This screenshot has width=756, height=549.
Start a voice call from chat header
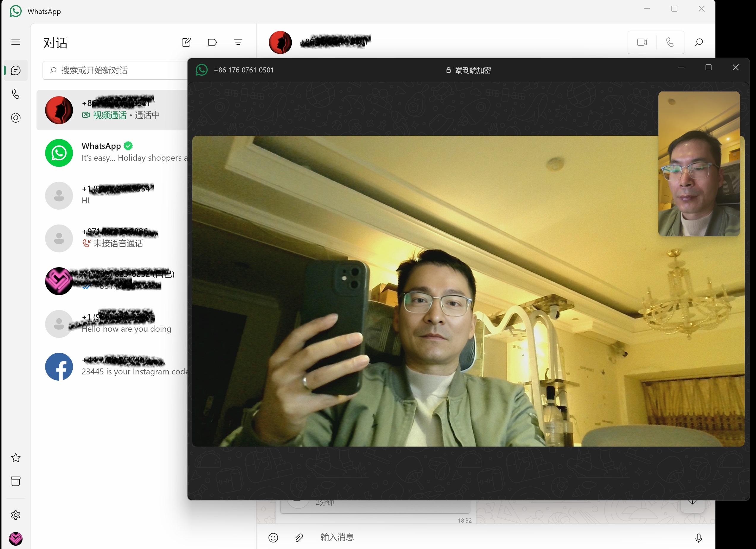tap(670, 42)
